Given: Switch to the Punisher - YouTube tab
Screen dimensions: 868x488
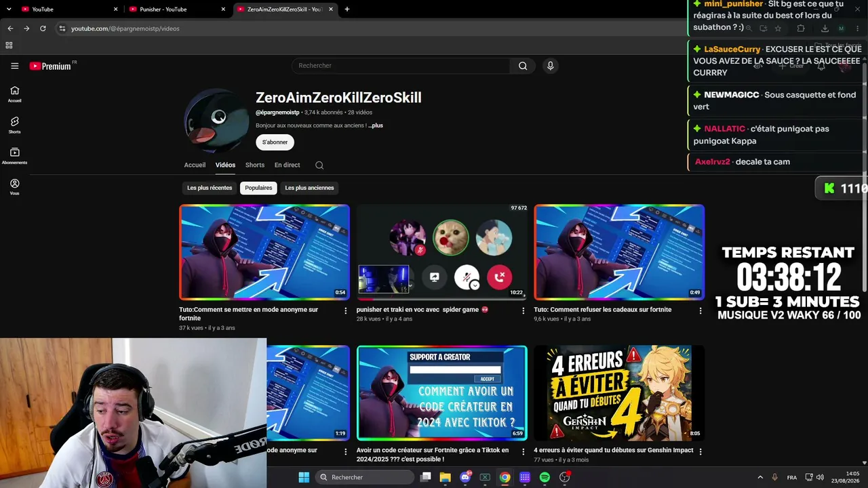Looking at the screenshot, I should tap(178, 9).
